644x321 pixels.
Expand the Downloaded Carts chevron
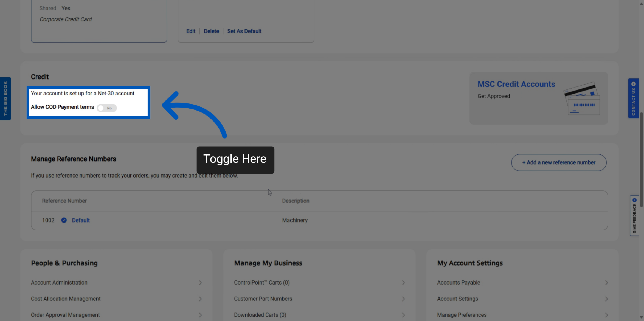click(x=403, y=315)
